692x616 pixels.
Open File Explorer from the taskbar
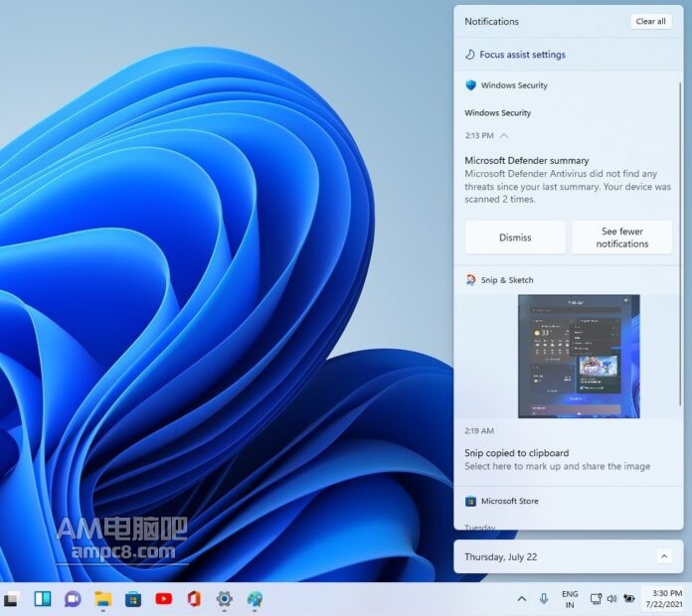103,599
